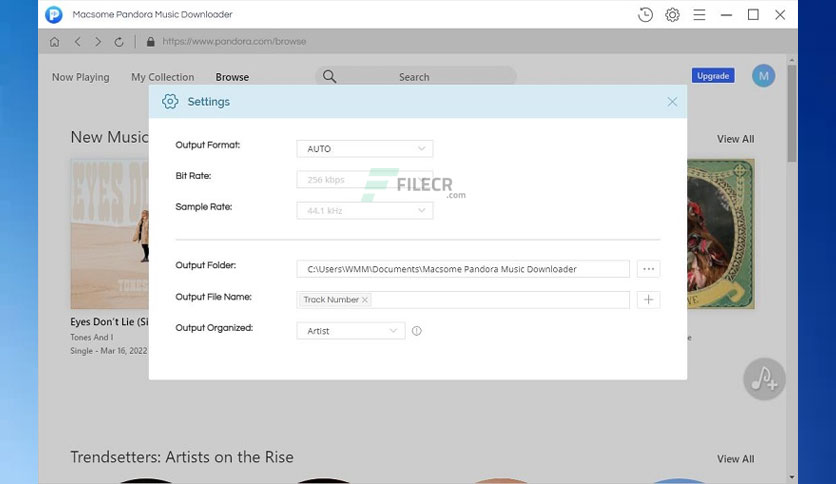Click the info icon beside Output Organized
Screen dimensions: 836x484
click(416, 331)
